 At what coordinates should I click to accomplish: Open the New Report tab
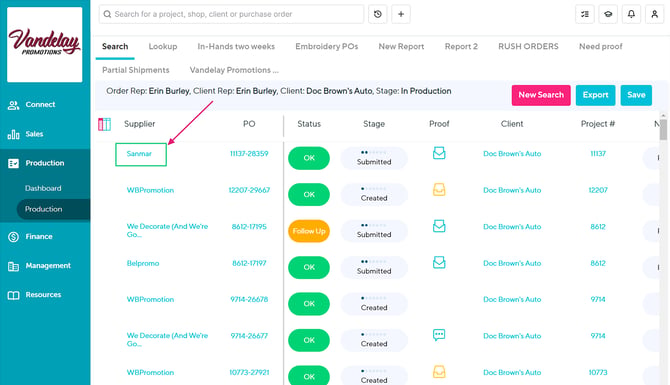coord(401,47)
